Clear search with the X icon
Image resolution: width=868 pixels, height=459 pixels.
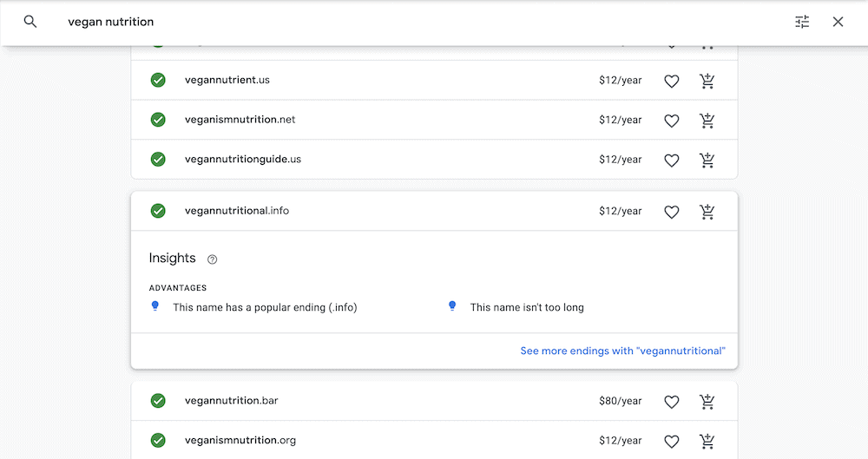point(838,22)
